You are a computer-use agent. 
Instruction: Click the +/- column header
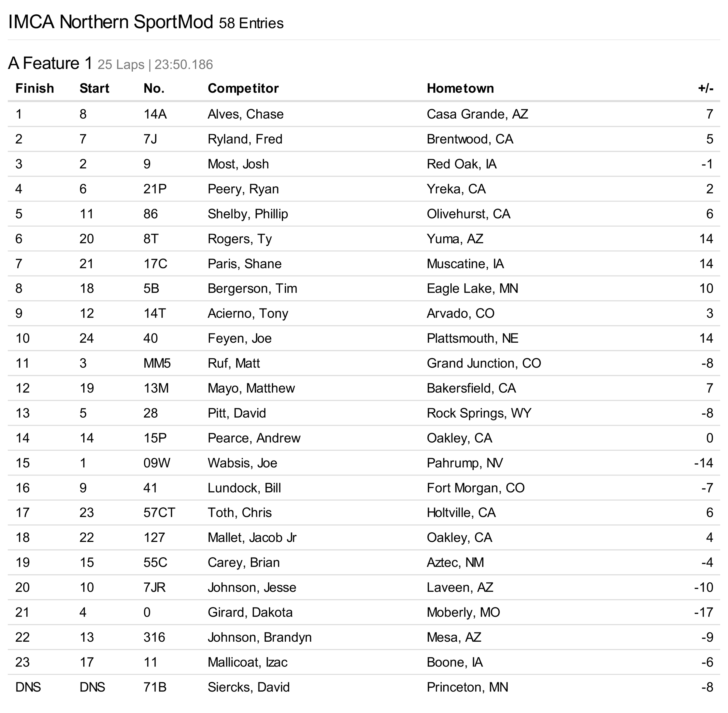pyautogui.click(x=705, y=88)
